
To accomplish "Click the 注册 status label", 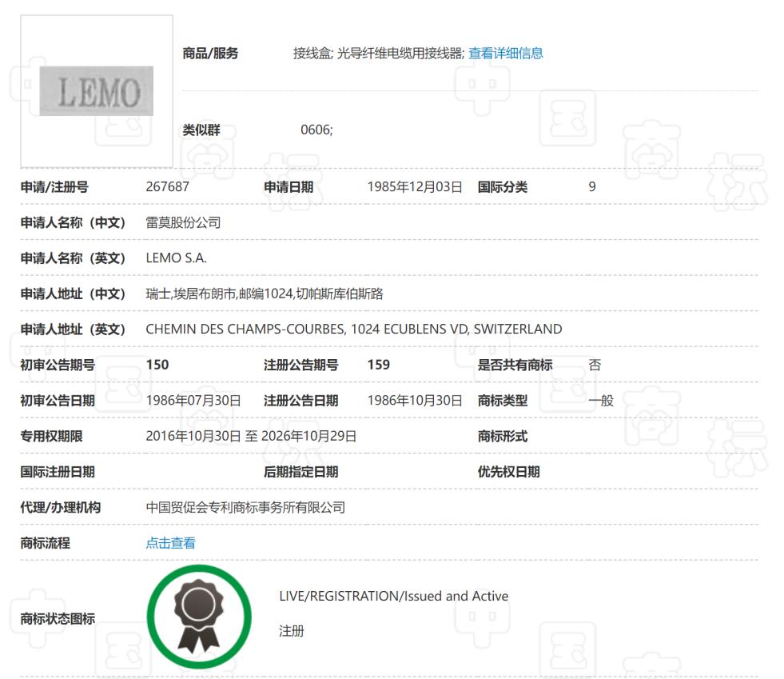I will 293,631.
